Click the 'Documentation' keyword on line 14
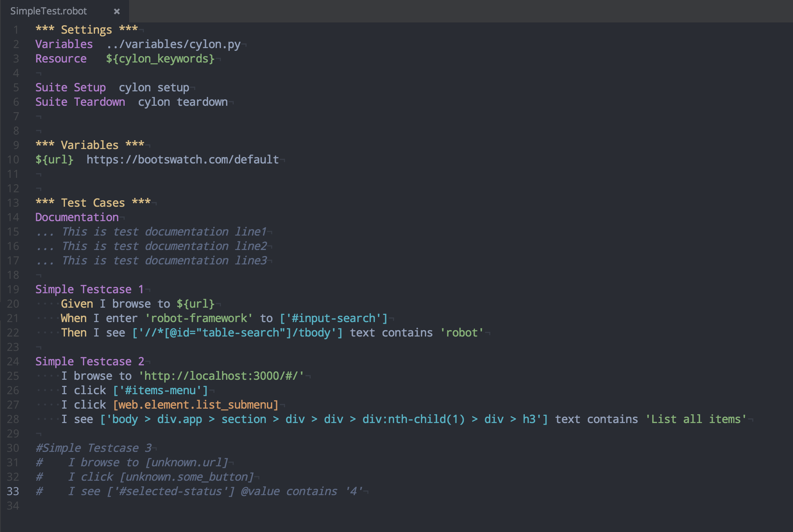This screenshot has height=532, width=793. [77, 217]
